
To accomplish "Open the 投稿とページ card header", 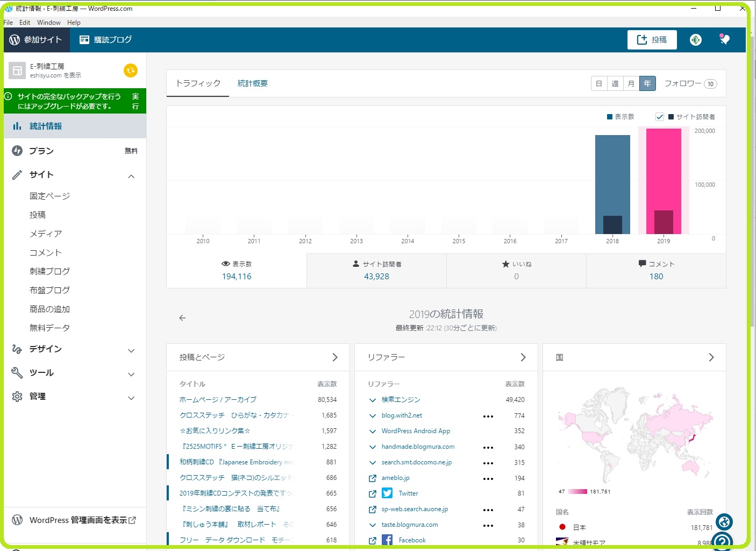I will [258, 357].
